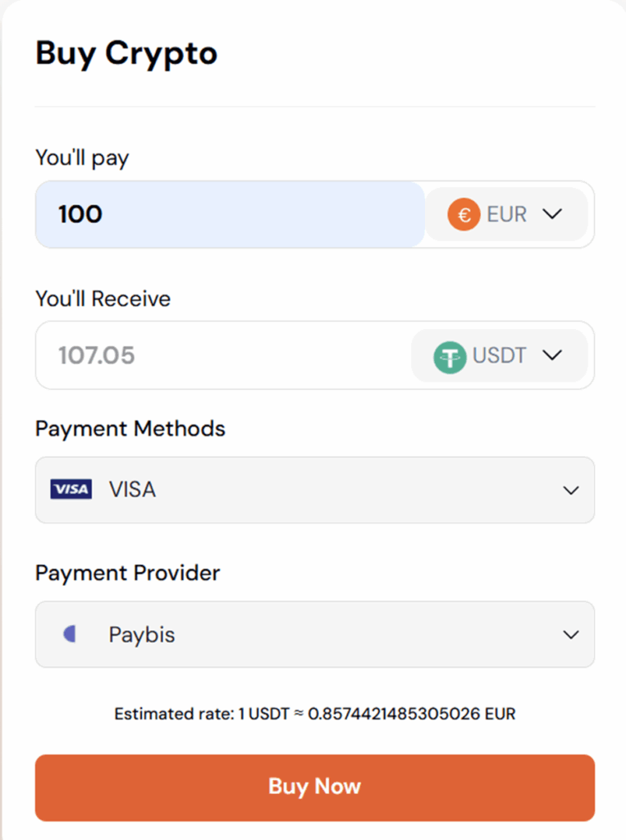Open the Payment Methods dropdown arrow

coord(571,491)
